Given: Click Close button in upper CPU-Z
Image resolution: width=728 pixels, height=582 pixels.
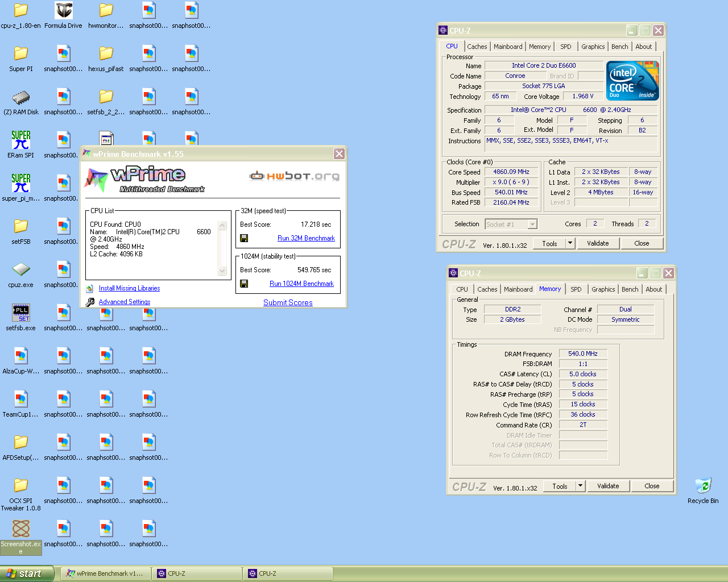Looking at the screenshot, I should tap(642, 243).
